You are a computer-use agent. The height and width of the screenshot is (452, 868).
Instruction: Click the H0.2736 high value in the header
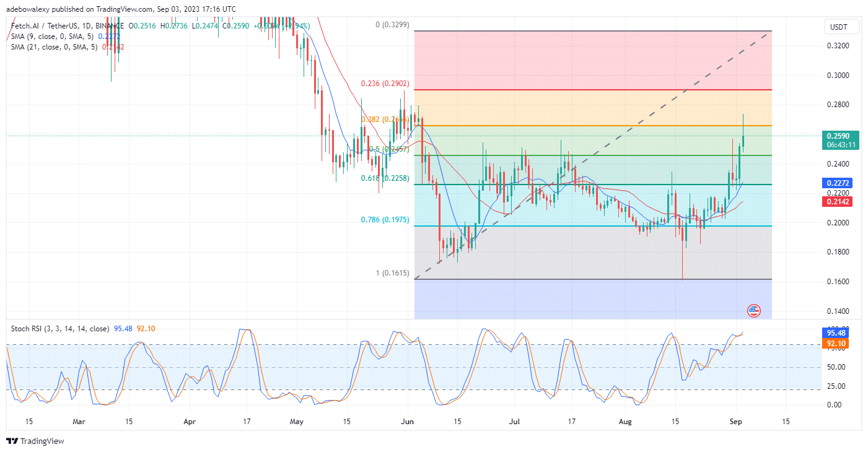(x=175, y=25)
